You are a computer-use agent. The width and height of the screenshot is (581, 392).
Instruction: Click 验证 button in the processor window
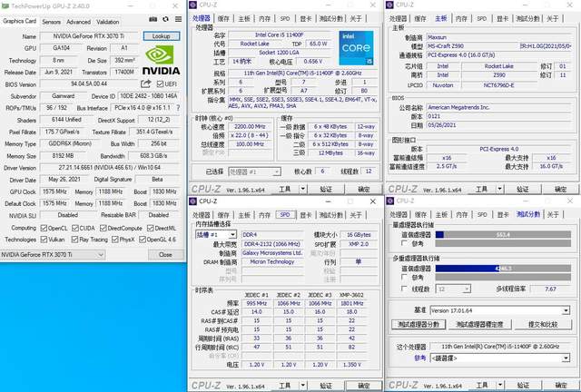pyautogui.click(x=326, y=189)
